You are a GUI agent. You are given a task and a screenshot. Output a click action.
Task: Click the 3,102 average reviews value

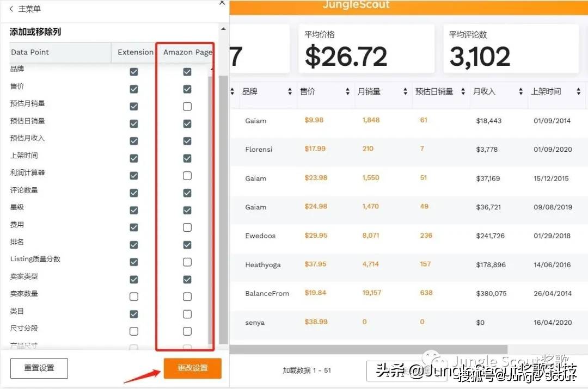coord(480,57)
